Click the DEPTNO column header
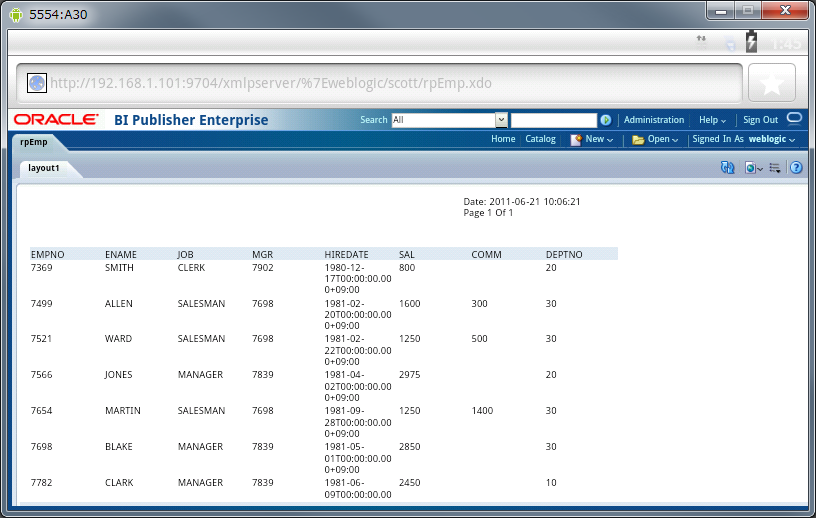816x518 pixels. 564,255
